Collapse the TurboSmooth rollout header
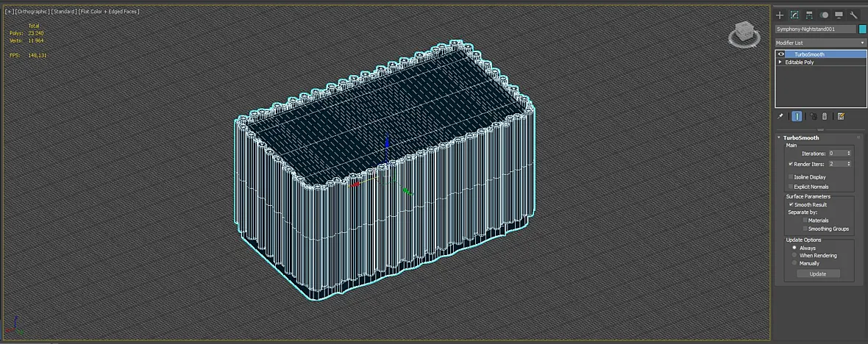868x344 pixels. [800, 137]
